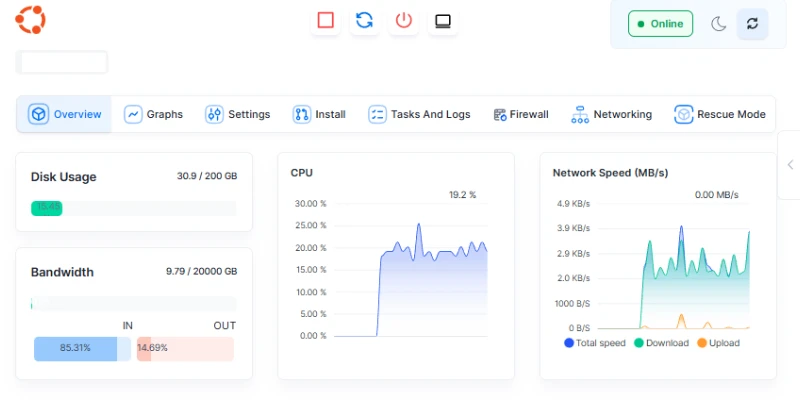Click the Network Speed (MB/s) title
This screenshot has height=400, width=800.
(x=610, y=173)
